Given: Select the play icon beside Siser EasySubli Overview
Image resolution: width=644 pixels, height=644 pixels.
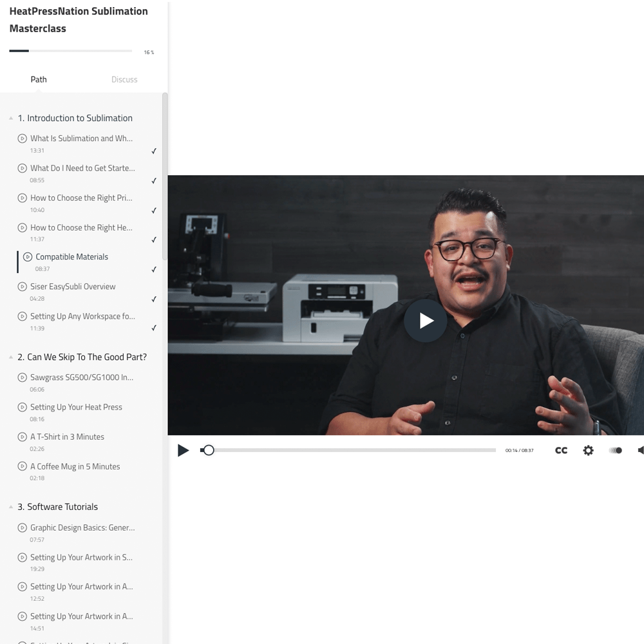Looking at the screenshot, I should click(23, 286).
